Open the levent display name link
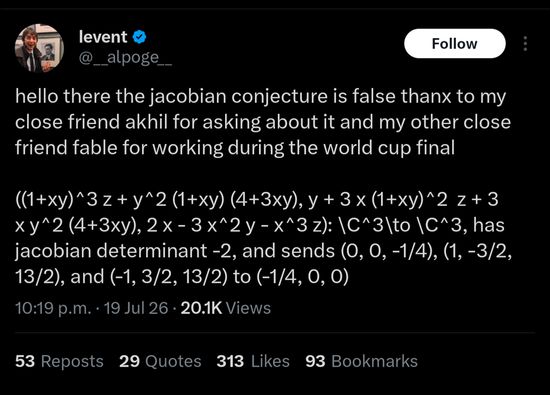This screenshot has width=550, height=395. (103, 37)
